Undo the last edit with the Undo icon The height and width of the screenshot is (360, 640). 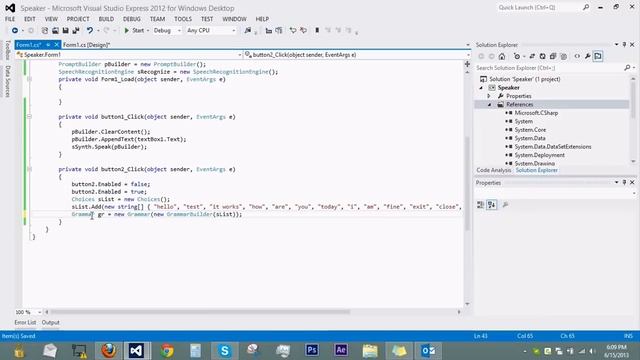tap(89, 31)
